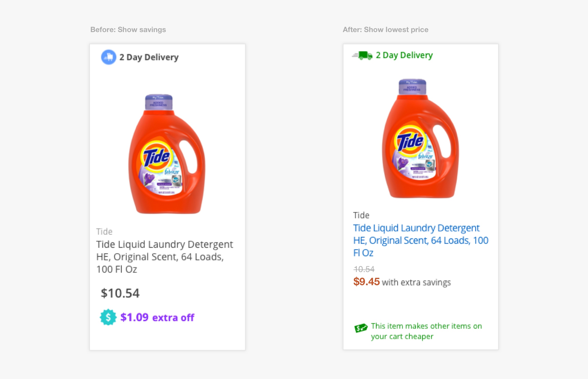Click the purple "$1.09 extra off" text
The height and width of the screenshot is (379, 588).
[157, 317]
